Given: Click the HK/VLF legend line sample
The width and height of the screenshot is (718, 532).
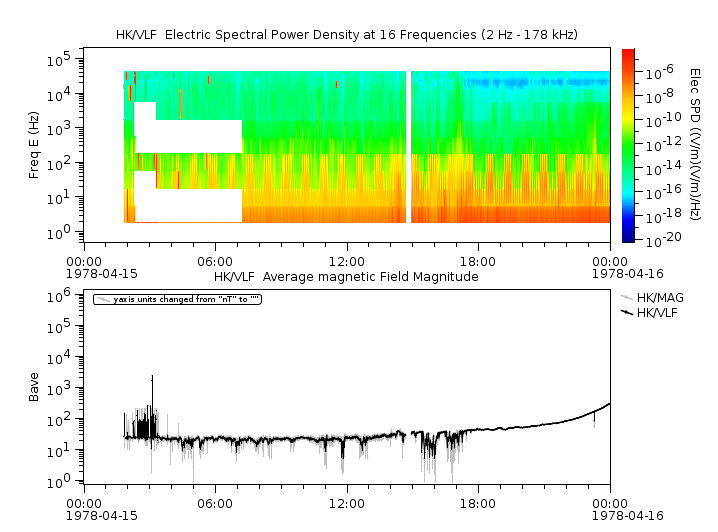Looking at the screenshot, I should pos(628,312).
